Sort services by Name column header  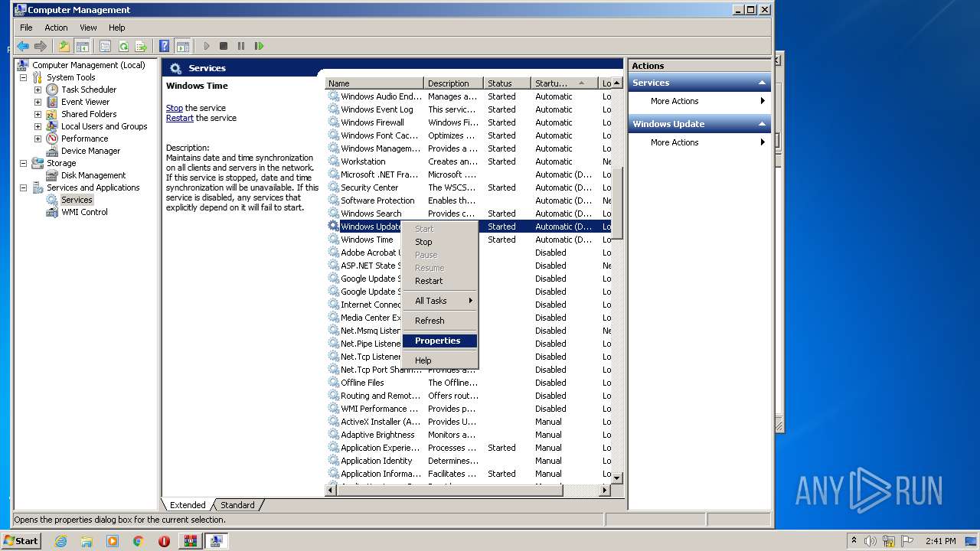click(374, 83)
